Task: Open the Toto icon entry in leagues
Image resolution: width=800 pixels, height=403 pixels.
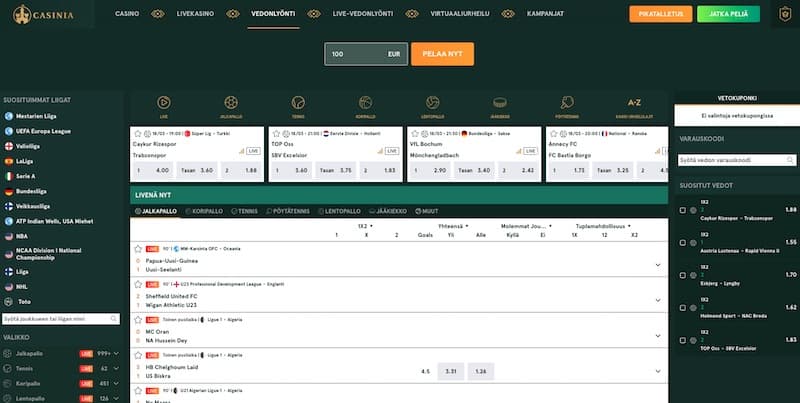Action: [9, 301]
